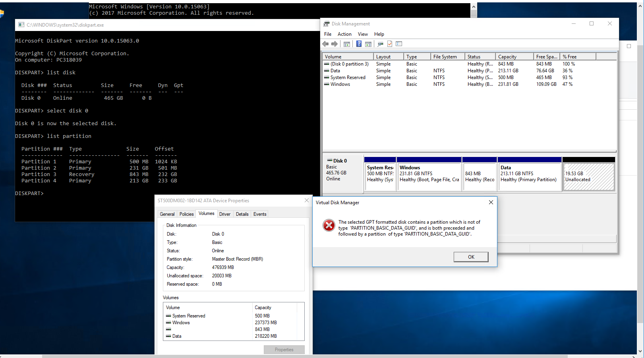The height and width of the screenshot is (358, 644).
Task: Click the Unallocated space 20003 MB value
Action: click(222, 276)
